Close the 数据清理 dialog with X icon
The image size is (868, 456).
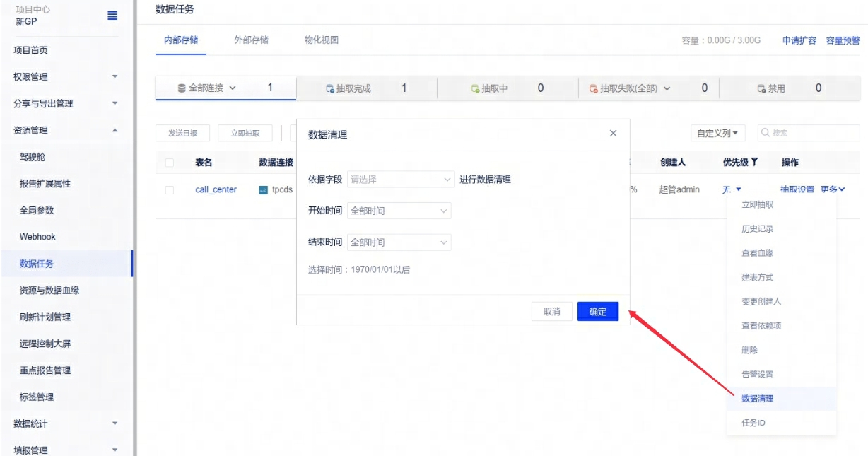(x=613, y=134)
